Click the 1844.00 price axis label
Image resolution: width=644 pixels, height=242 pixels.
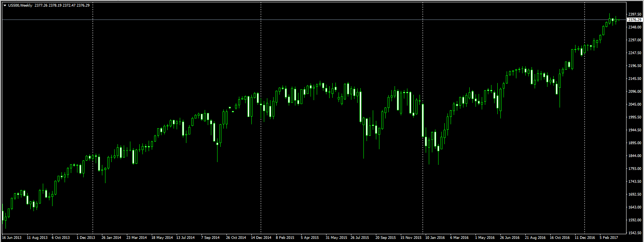635,156
